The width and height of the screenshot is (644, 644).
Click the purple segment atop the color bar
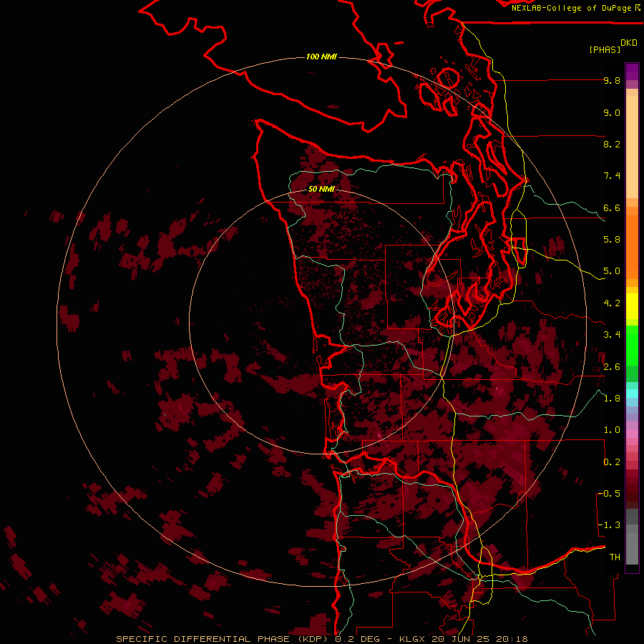tap(632, 72)
